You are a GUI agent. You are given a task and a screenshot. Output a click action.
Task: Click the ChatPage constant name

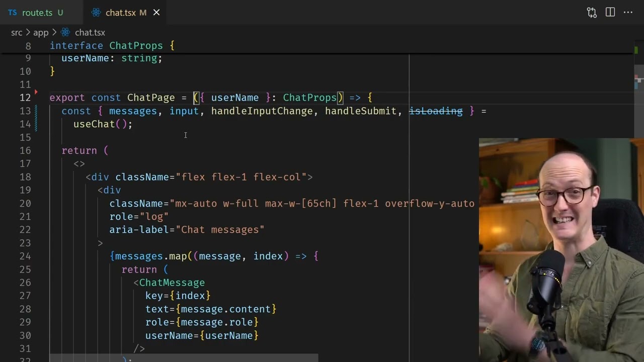click(151, 98)
